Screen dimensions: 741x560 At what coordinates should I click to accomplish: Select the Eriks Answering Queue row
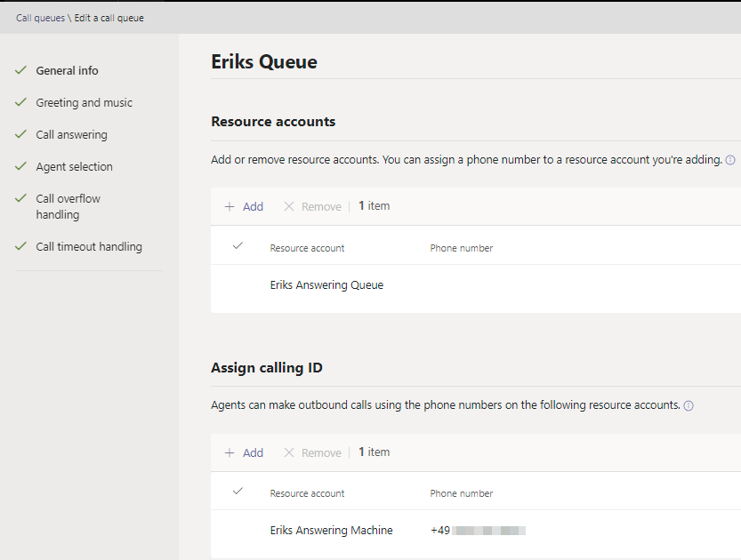[x=326, y=285]
